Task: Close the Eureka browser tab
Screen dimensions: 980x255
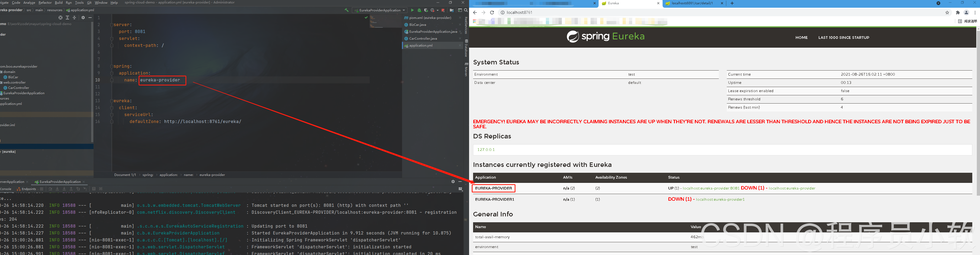Action: click(659, 3)
